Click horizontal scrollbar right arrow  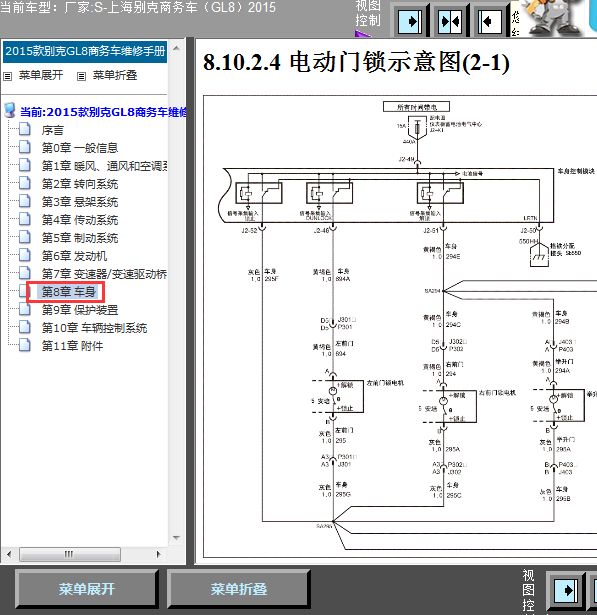(158, 554)
